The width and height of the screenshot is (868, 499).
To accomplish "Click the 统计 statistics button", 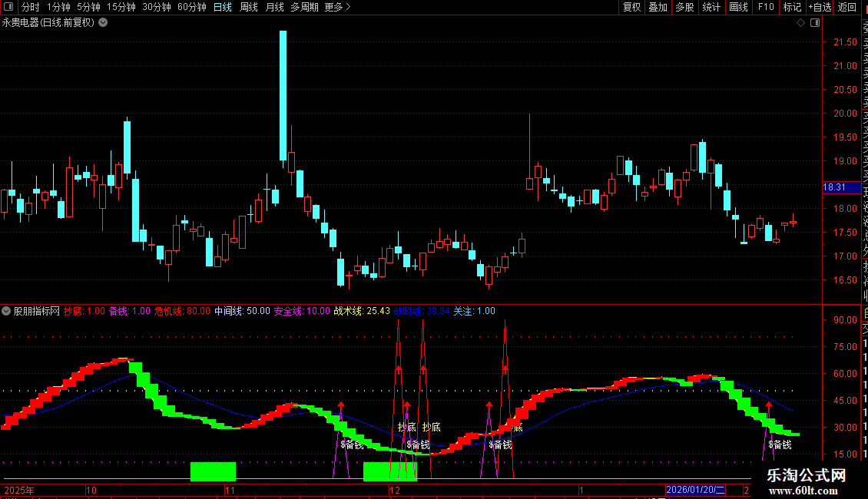I will [711, 7].
